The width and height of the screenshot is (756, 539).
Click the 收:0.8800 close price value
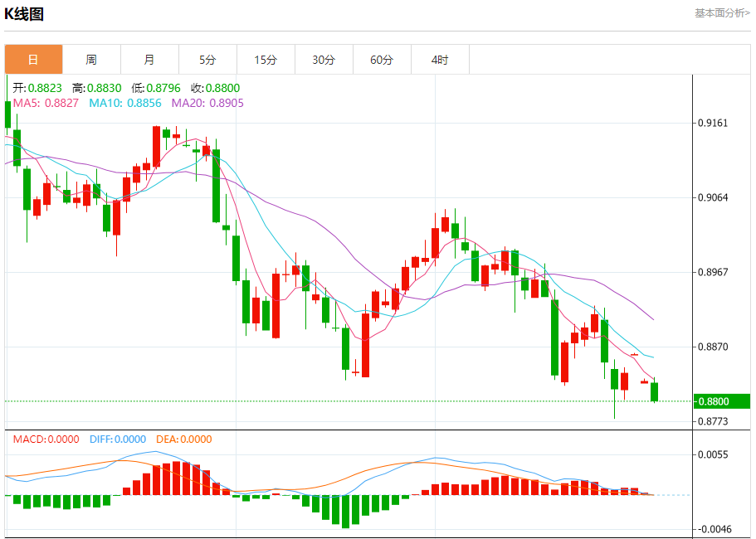pyautogui.click(x=216, y=88)
